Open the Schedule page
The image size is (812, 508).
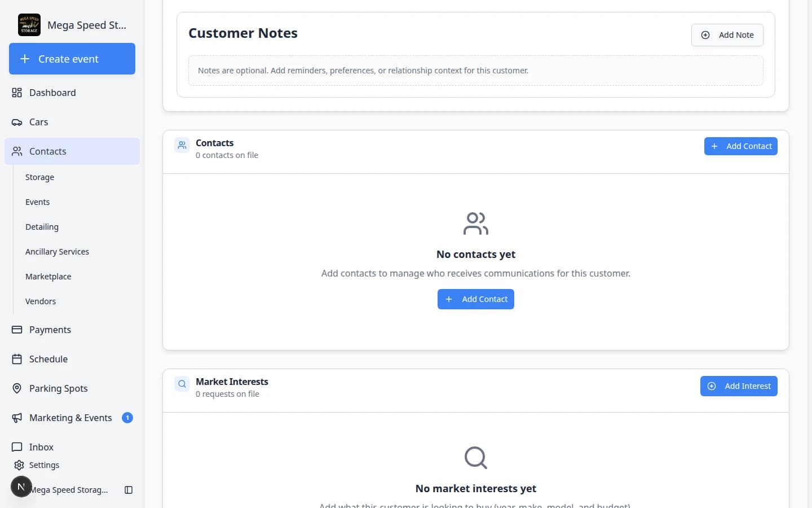[72, 359]
